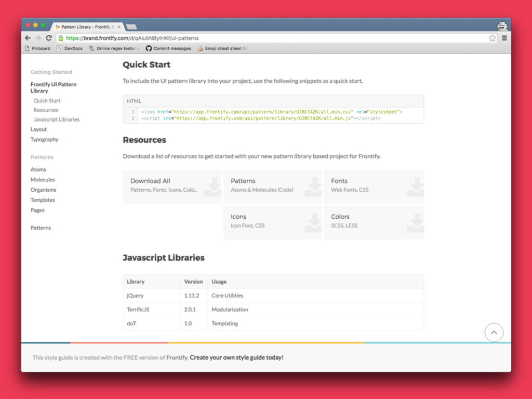This screenshot has width=532, height=399.
Task: Open a new browser tab
Action: [131, 27]
